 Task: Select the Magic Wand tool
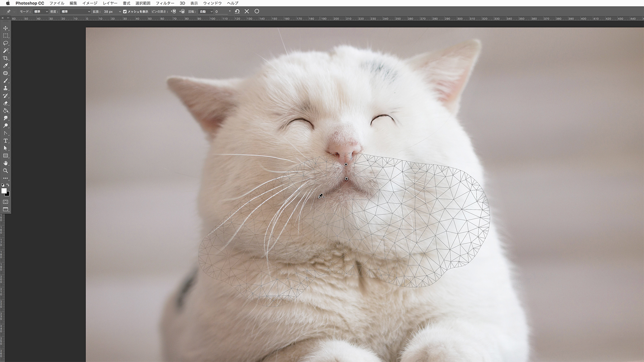pos(5,51)
